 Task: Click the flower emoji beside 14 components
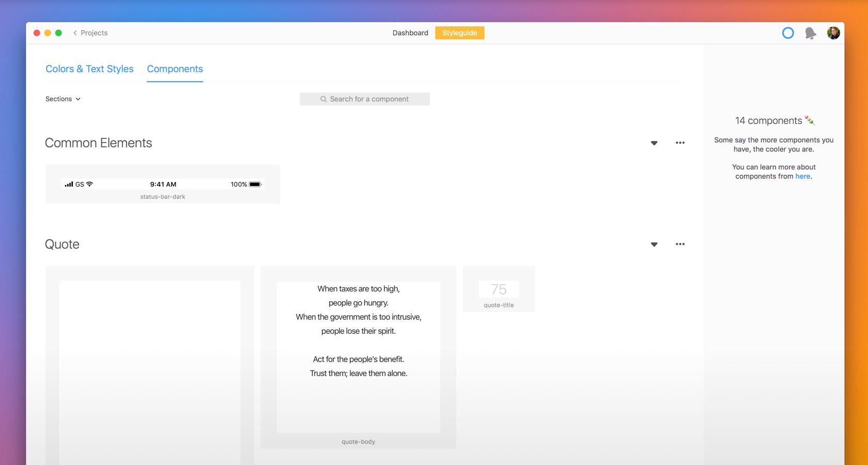[810, 120]
